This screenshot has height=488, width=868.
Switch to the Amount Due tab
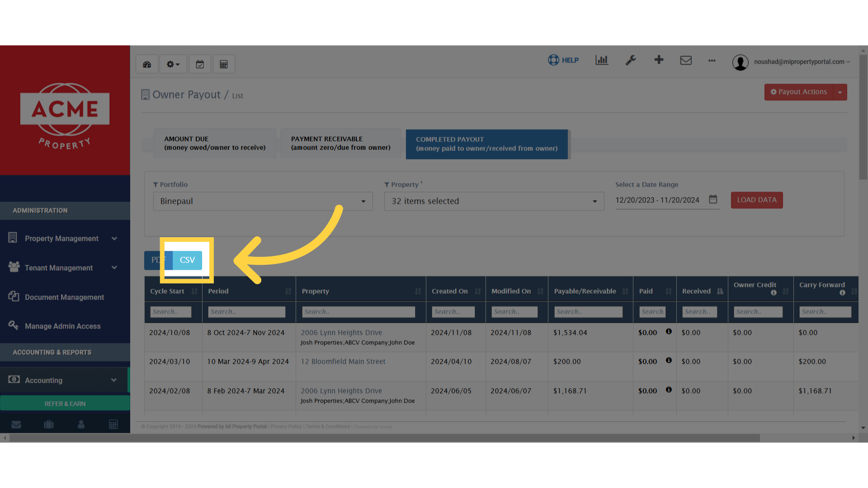pos(215,143)
